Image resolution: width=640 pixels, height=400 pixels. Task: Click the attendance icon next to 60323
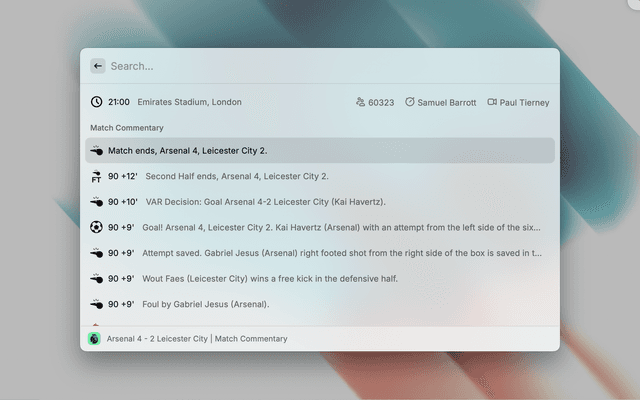pyautogui.click(x=361, y=102)
